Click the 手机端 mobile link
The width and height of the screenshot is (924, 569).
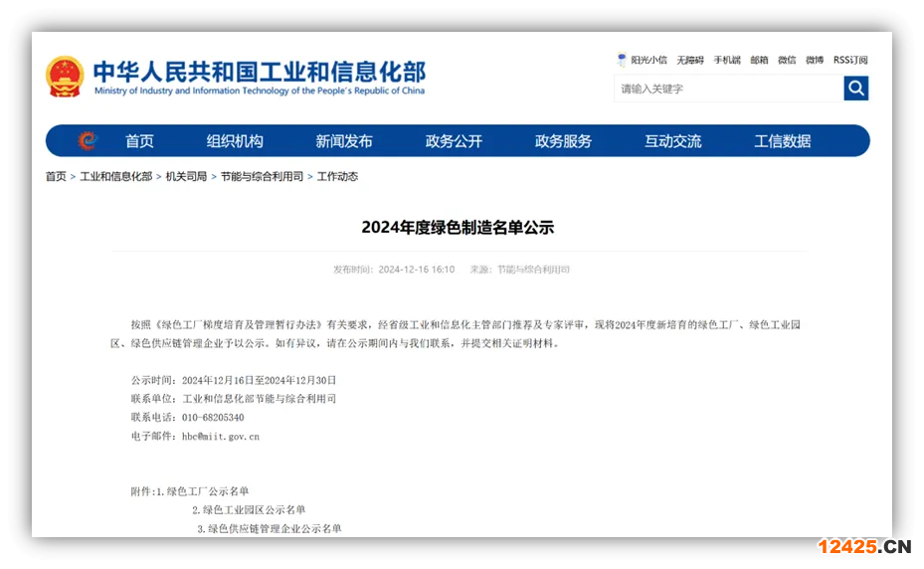[727, 60]
